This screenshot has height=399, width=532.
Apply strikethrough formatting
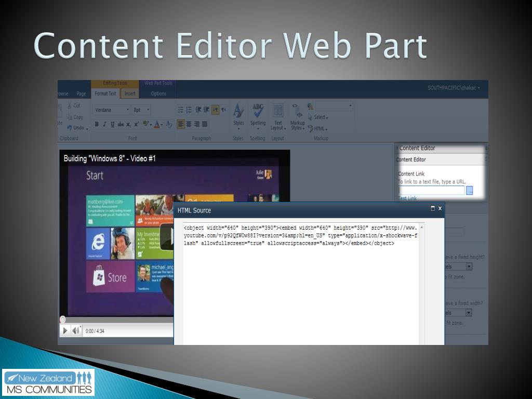tap(121, 124)
